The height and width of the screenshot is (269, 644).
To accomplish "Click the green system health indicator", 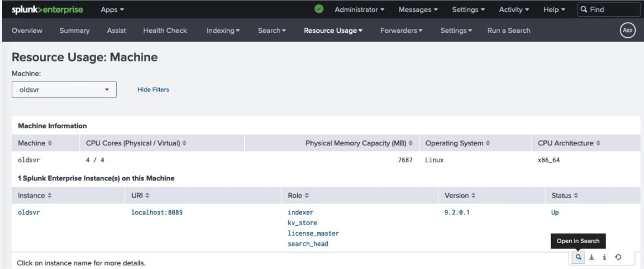I will point(319,9).
